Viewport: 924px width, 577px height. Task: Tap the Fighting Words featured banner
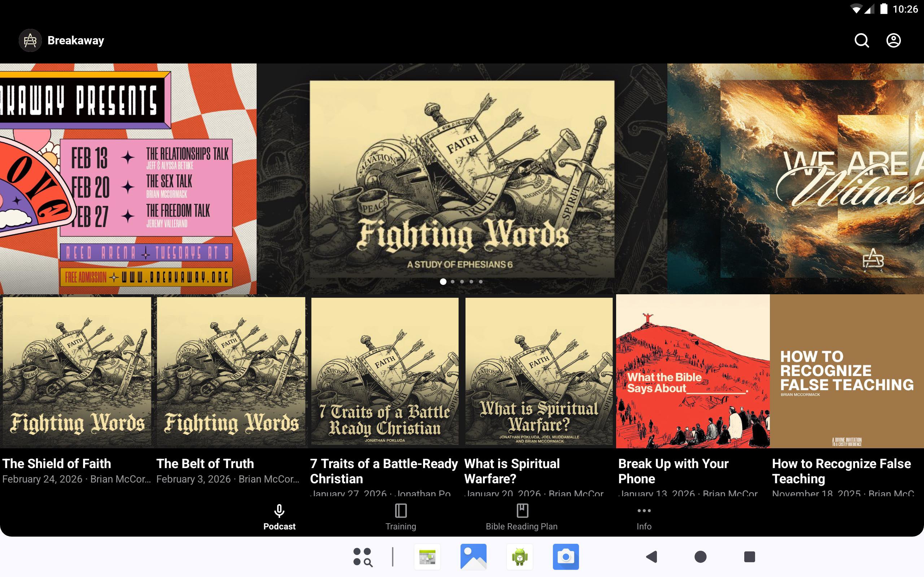462,179
